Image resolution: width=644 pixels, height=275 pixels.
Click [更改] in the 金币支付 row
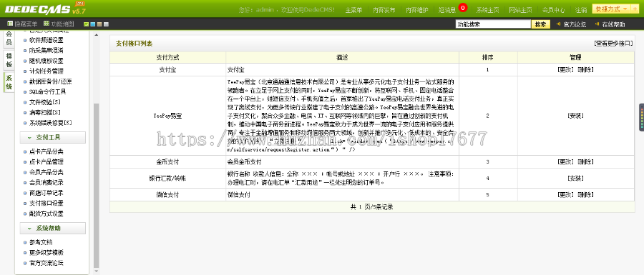565,161
